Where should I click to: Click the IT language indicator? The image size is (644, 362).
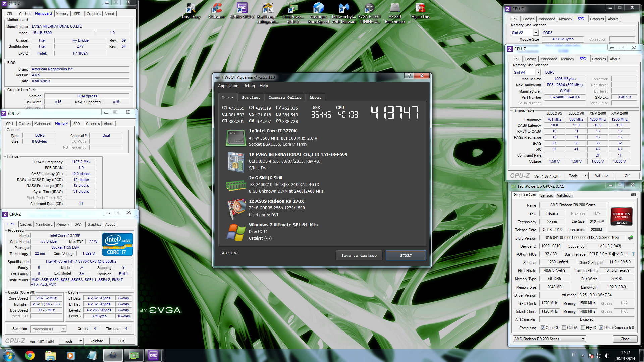pyautogui.click(x=573, y=355)
